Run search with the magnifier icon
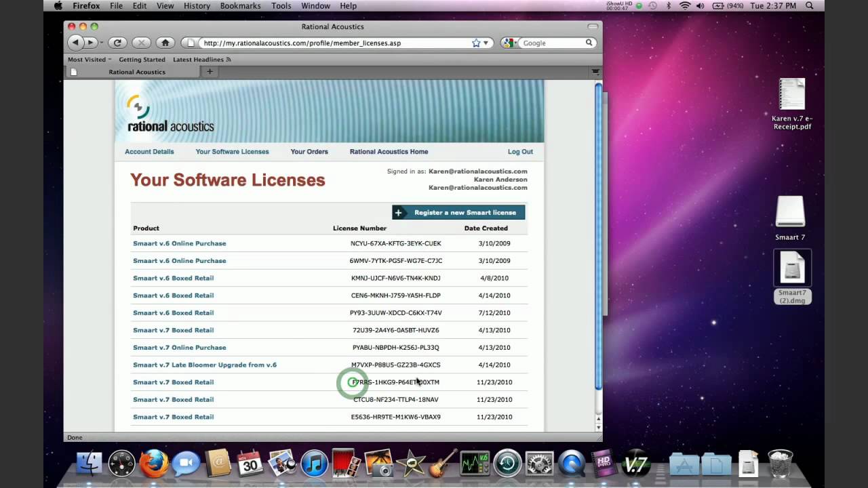The width and height of the screenshot is (868, 488). pos(589,43)
